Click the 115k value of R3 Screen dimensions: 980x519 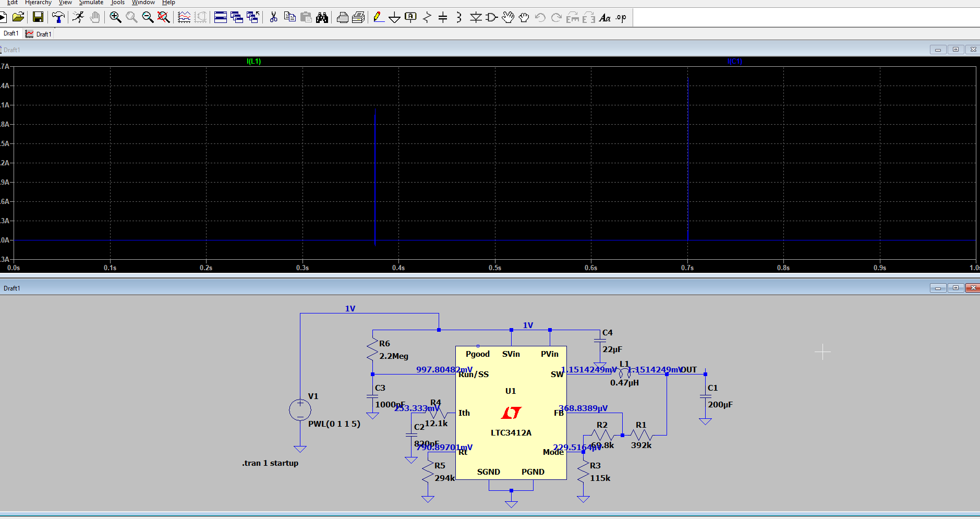coord(600,478)
